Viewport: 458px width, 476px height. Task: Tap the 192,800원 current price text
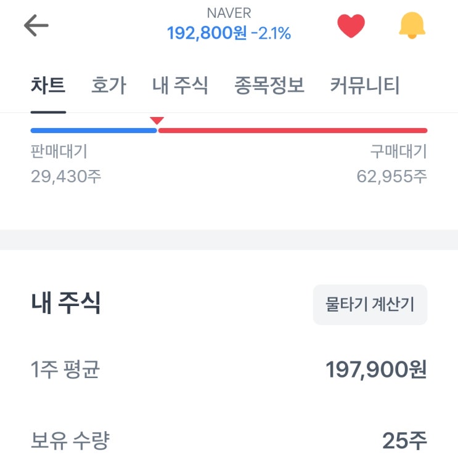207,33
